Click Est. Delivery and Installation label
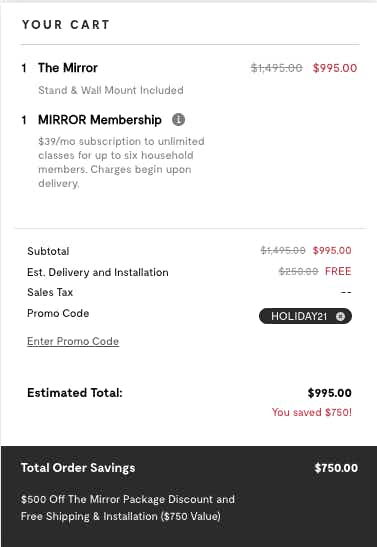377x547 pixels. pos(98,272)
